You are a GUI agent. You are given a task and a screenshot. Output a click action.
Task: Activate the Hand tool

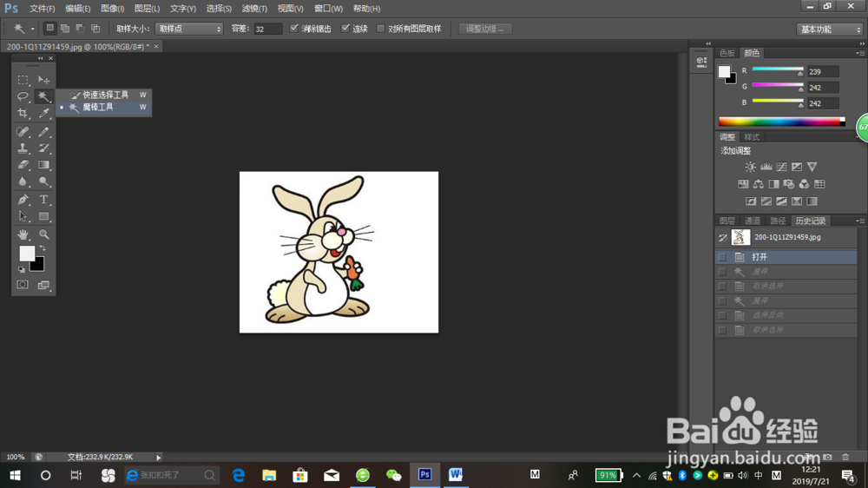(x=23, y=234)
